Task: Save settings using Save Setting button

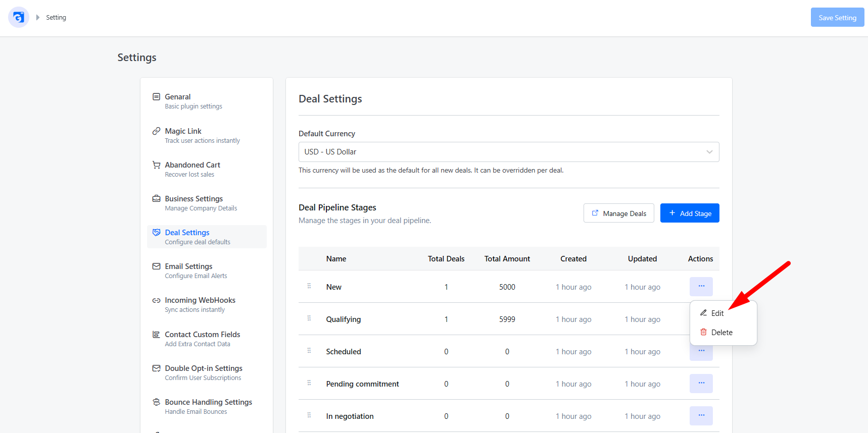Action: click(x=838, y=17)
